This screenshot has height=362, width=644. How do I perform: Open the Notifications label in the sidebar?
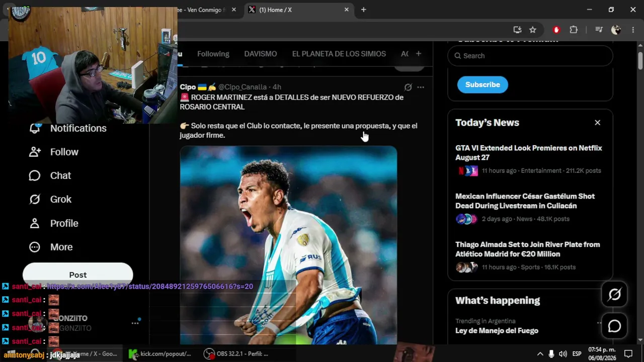pyautogui.click(x=78, y=128)
